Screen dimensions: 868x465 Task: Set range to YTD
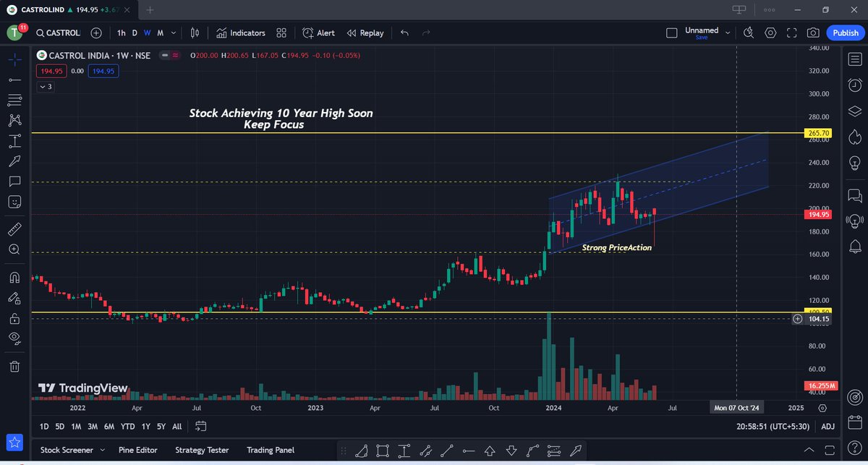pyautogui.click(x=127, y=427)
